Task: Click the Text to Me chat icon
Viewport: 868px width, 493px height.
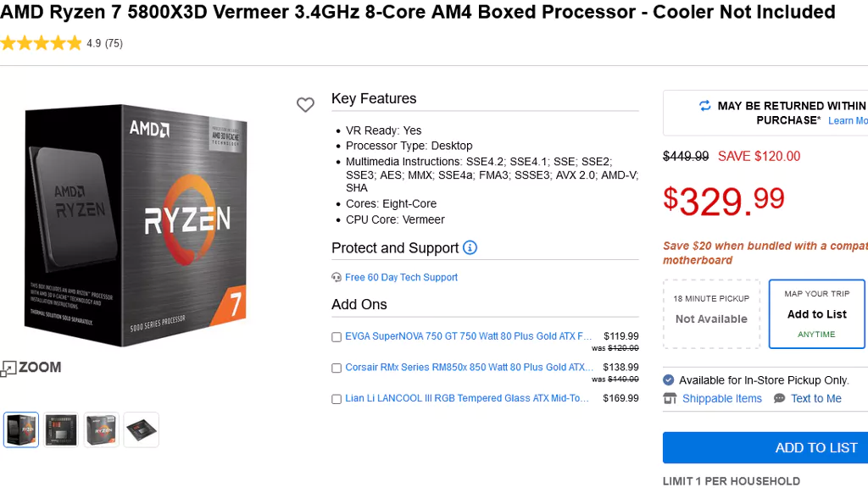Action: (x=780, y=398)
